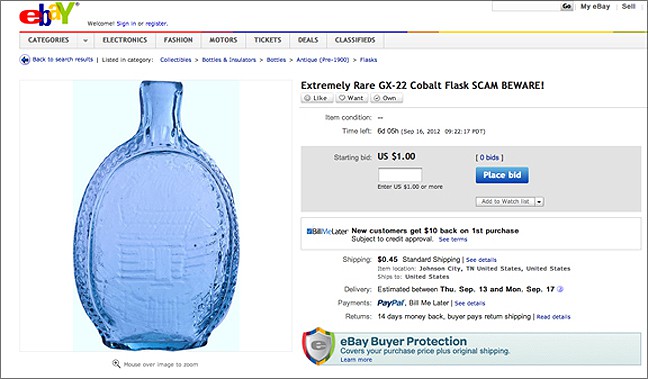
Task: Click the eBay Buyer Protection shield icon
Action: click(x=318, y=346)
